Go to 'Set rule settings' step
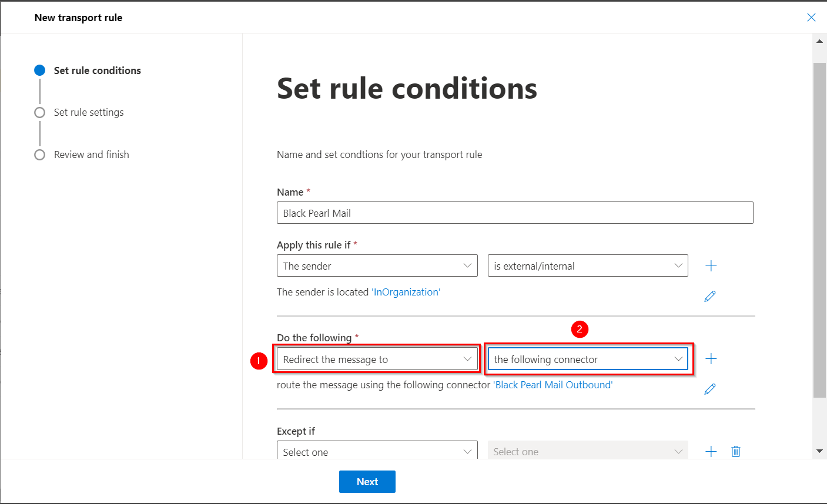Image resolution: width=827 pixels, height=504 pixels. (x=89, y=112)
